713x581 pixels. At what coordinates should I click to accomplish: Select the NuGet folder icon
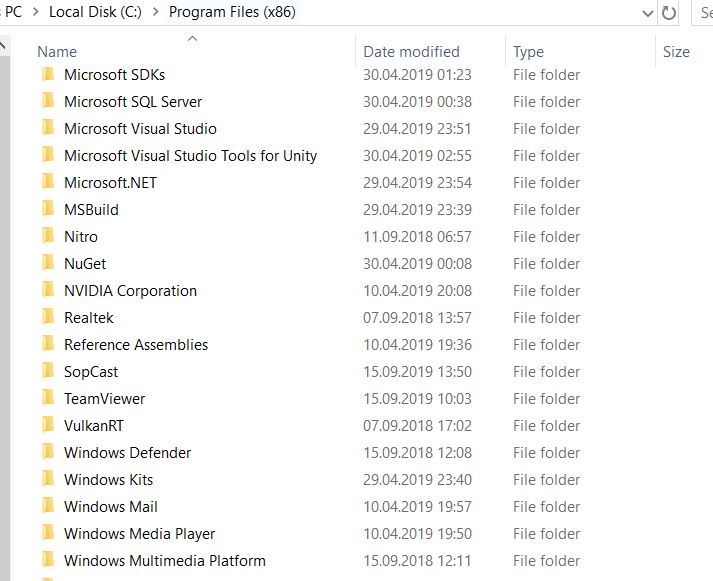[48, 263]
